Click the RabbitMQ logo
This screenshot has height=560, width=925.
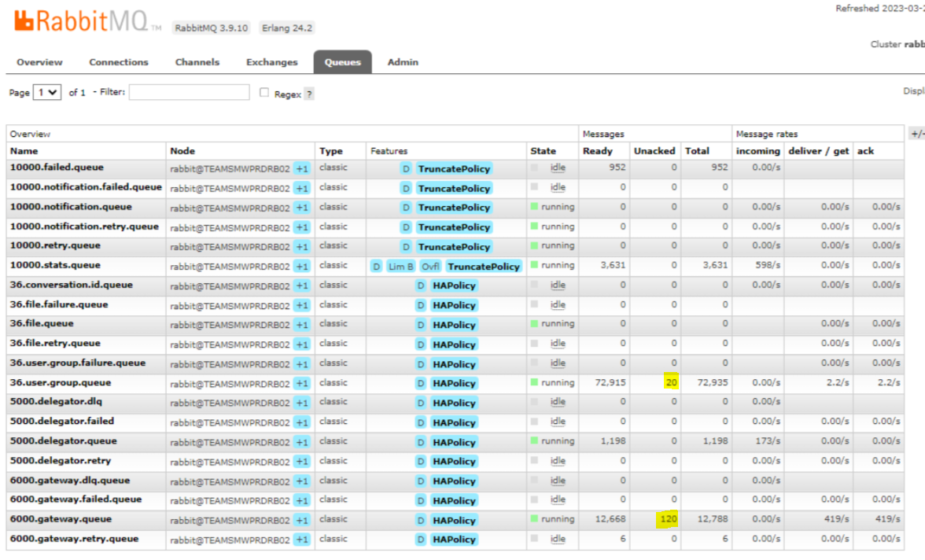(x=81, y=22)
